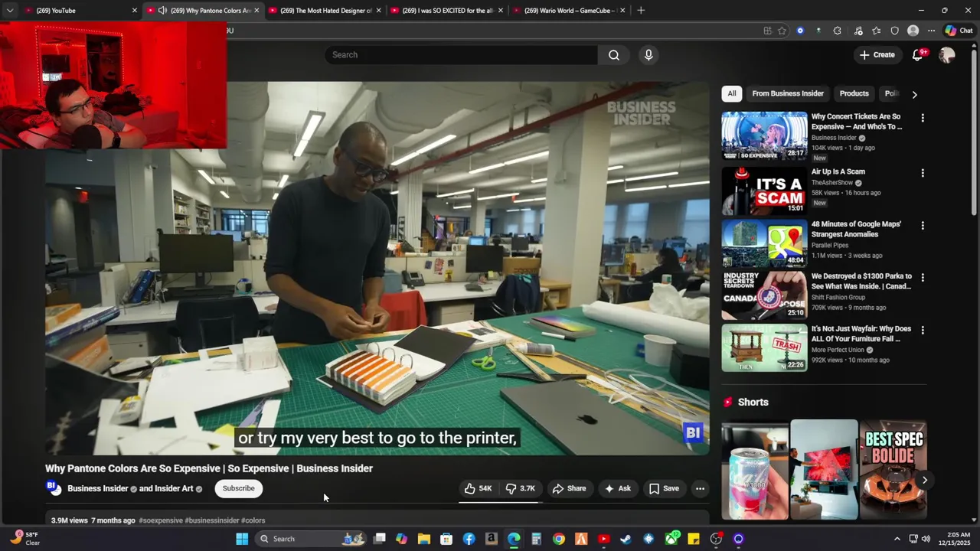Screen dimensions: 980x551
Task: Like the video with thumbs up
Action: 479,488
